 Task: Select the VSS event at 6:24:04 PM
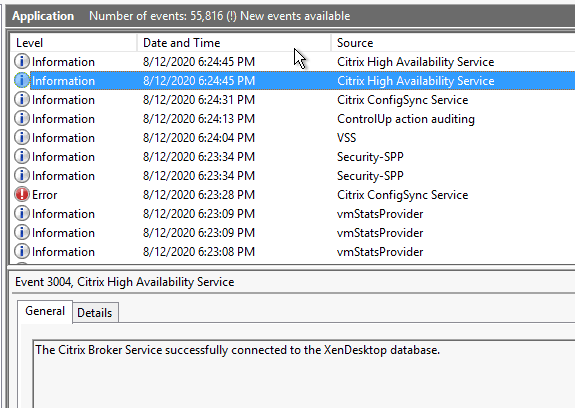pyautogui.click(x=293, y=138)
